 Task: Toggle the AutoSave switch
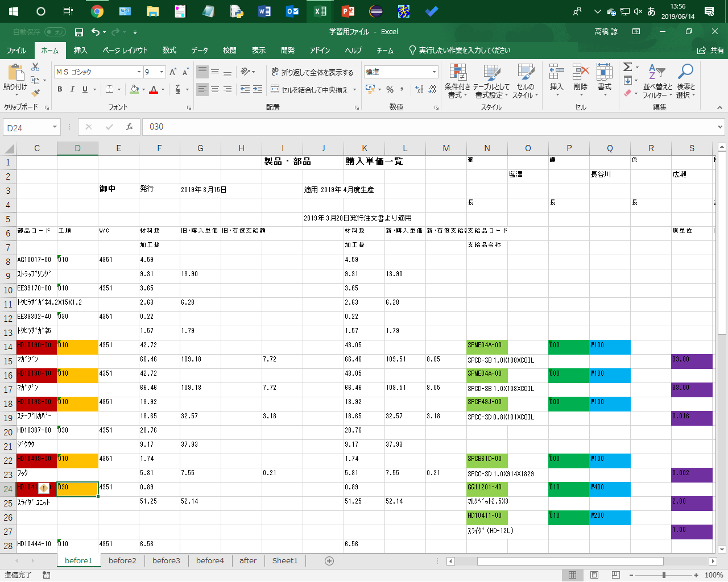55,32
